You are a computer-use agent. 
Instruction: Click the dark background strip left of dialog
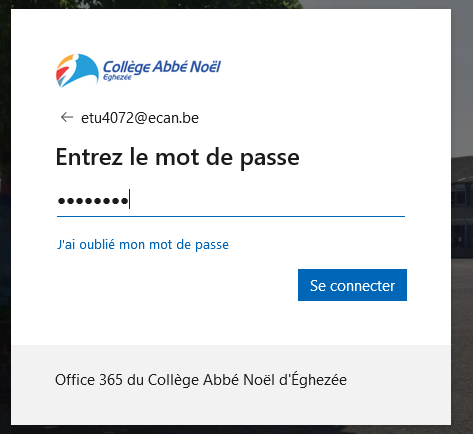tap(5, 217)
